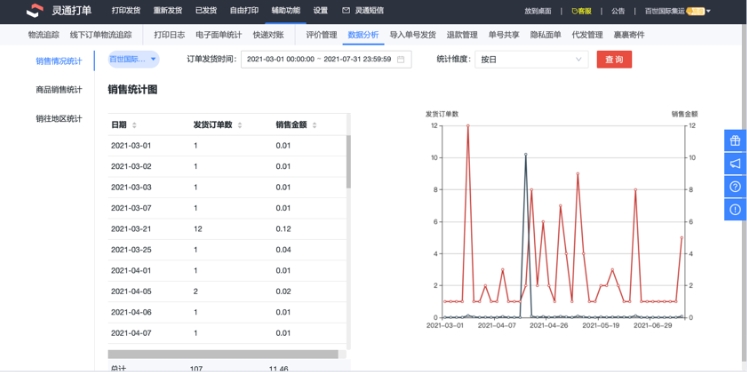Viewport: 747px width, 372px height.
Task: Open the 统计维度 按日 dropdown
Action: click(x=532, y=60)
